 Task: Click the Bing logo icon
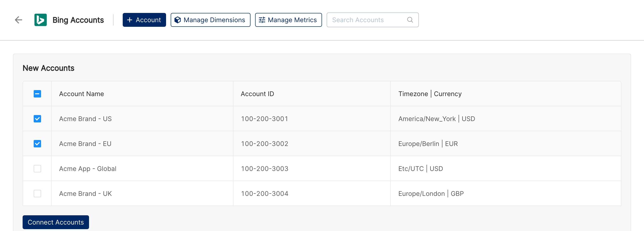tap(41, 20)
